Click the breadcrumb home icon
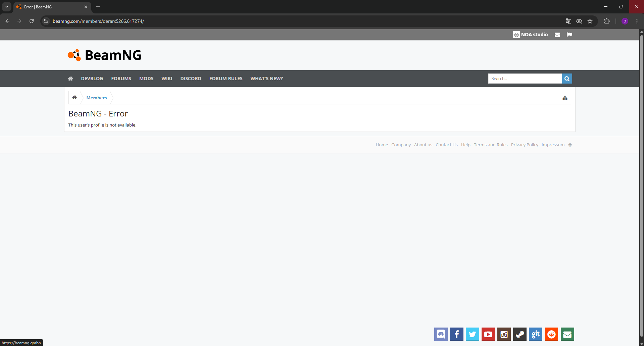644x346 pixels. click(x=75, y=98)
